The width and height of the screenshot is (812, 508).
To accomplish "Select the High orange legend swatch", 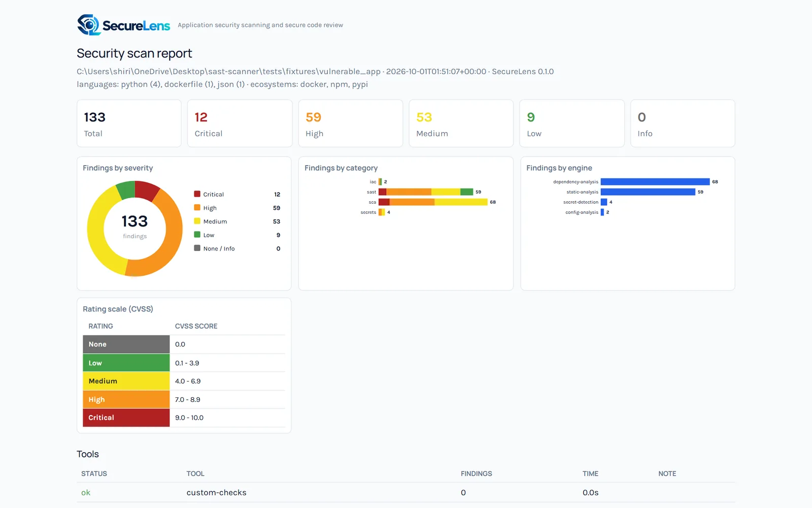I will coord(197,207).
